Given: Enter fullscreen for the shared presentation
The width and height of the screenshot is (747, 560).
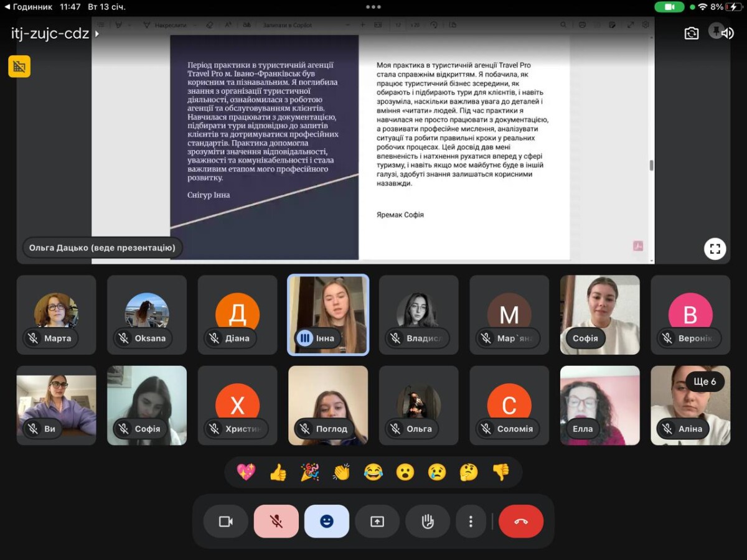Looking at the screenshot, I should click(715, 249).
